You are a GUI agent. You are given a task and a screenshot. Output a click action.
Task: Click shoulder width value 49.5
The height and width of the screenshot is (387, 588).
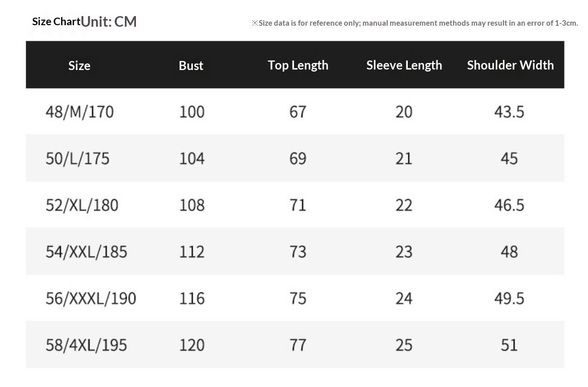(509, 298)
